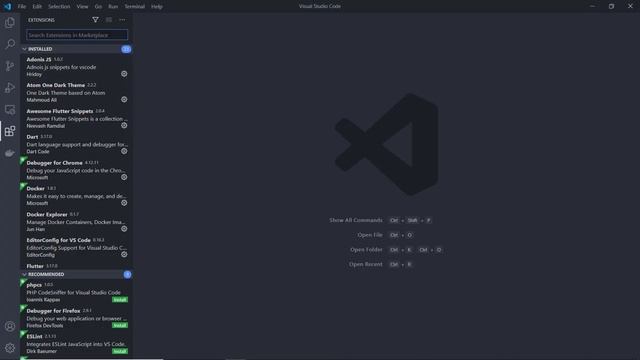This screenshot has width=640, height=360.
Task: Open manage gear for Docker Explorer
Action: pos(124,229)
